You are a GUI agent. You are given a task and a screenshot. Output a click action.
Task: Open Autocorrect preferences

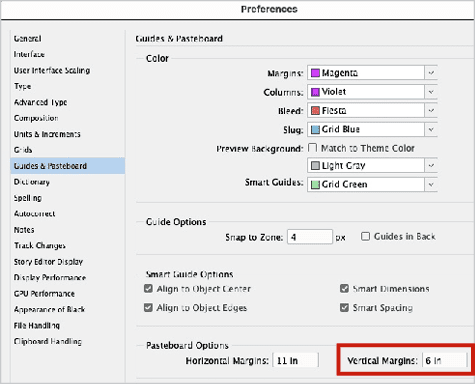click(34, 214)
